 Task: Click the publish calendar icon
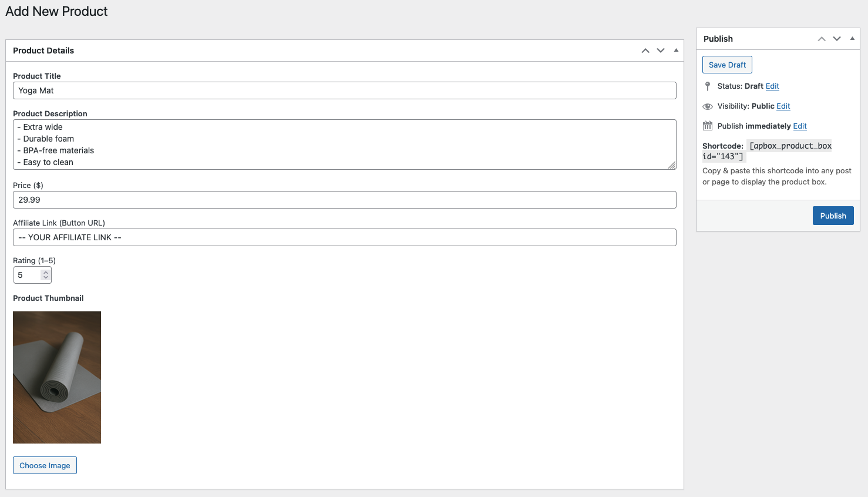click(708, 126)
